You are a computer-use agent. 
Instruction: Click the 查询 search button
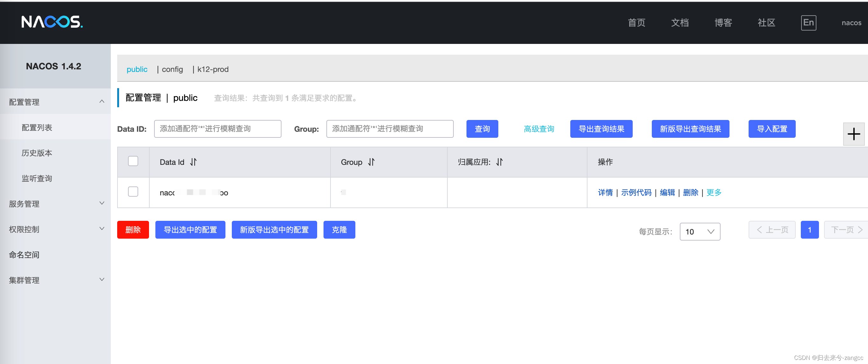pyautogui.click(x=482, y=129)
